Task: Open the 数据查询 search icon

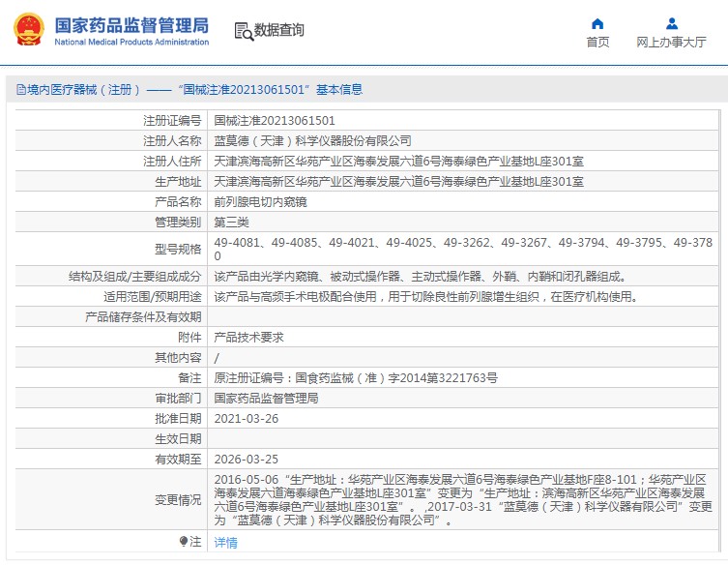Action: (x=244, y=31)
